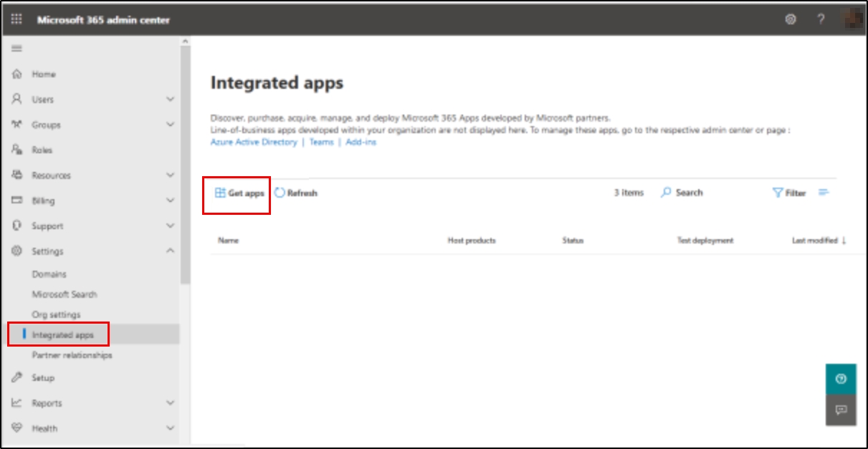The height and width of the screenshot is (449, 868).
Task: Open the help question mark icon
Action: [821, 19]
